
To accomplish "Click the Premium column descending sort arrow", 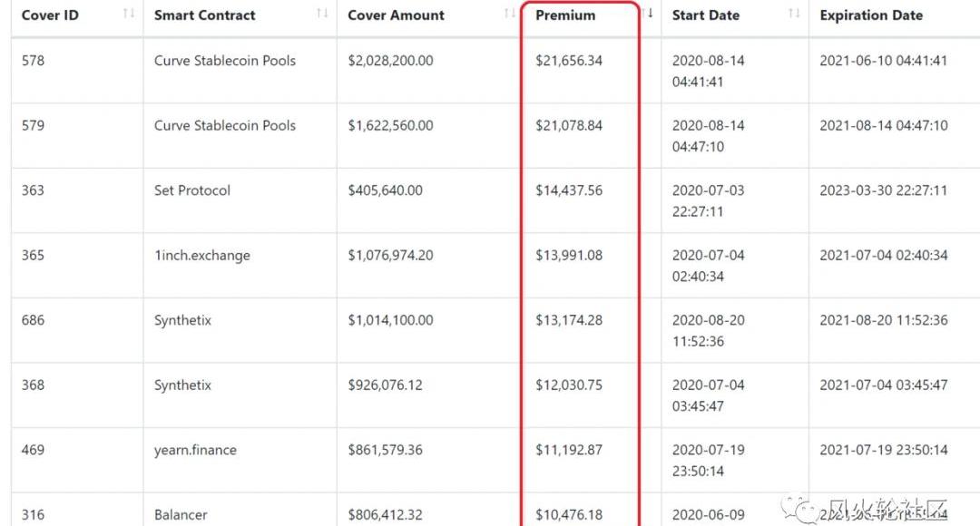I will click(649, 14).
